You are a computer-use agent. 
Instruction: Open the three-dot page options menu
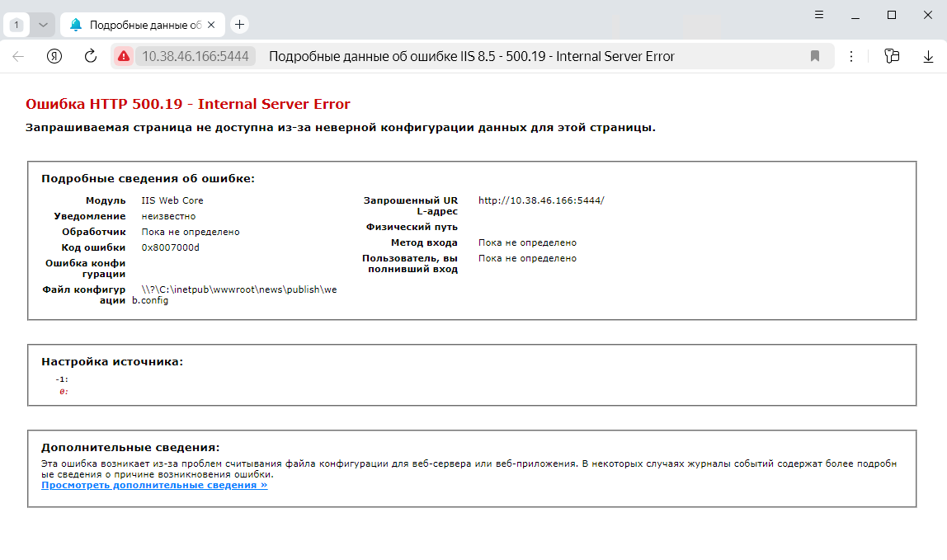(x=851, y=56)
